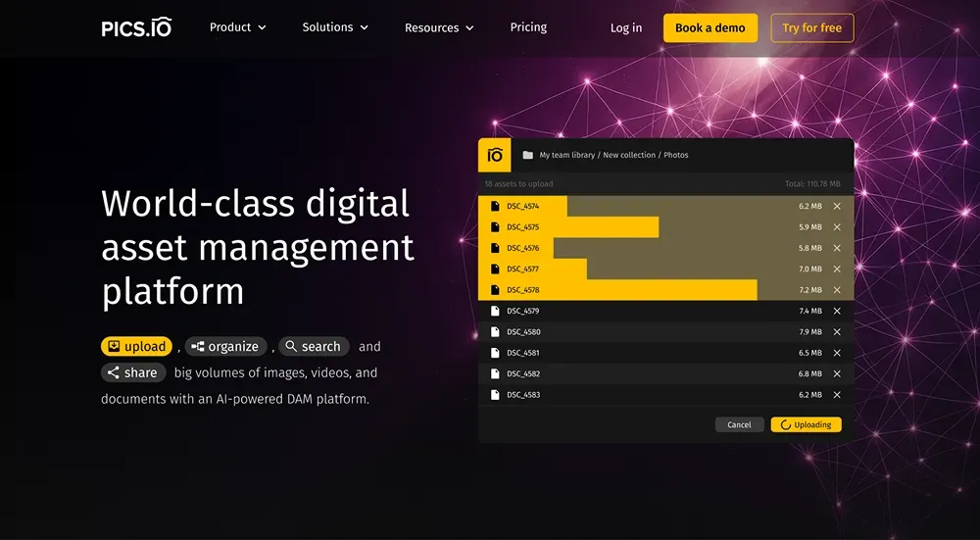Screen dimensions: 980x540
Task: Select the DSC_4583 file name
Action: 523,394
